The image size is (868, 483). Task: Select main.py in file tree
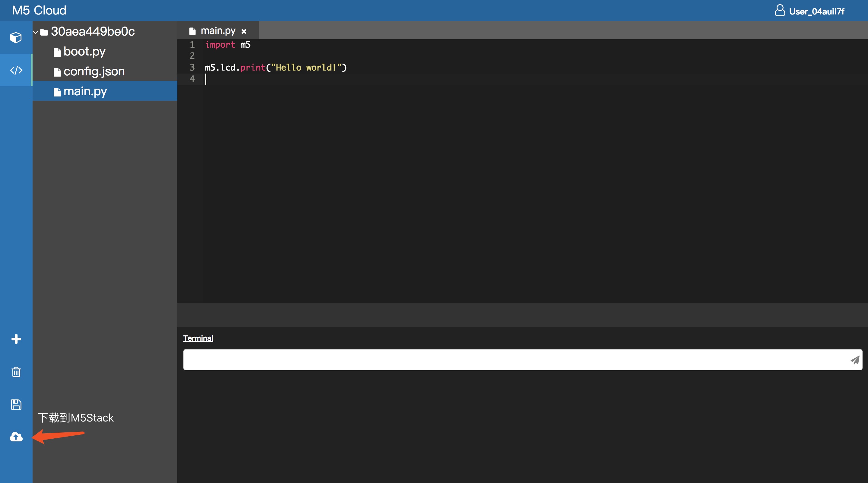pos(85,91)
